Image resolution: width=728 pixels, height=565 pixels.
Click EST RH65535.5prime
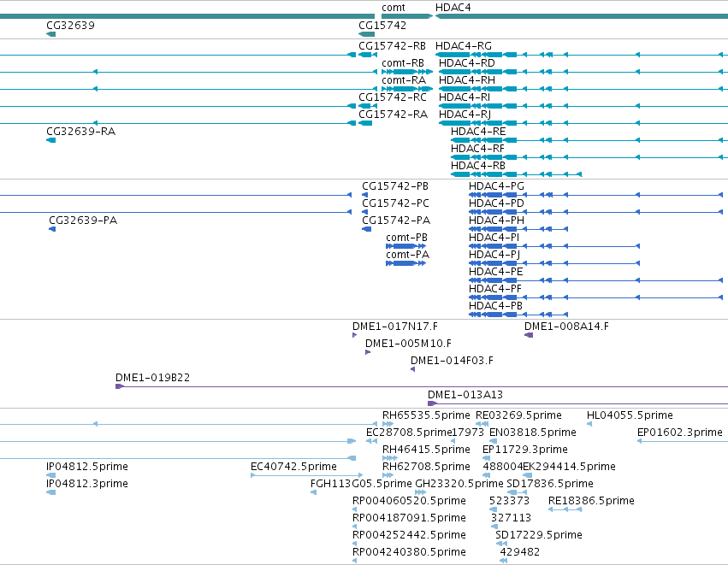[x=426, y=415]
